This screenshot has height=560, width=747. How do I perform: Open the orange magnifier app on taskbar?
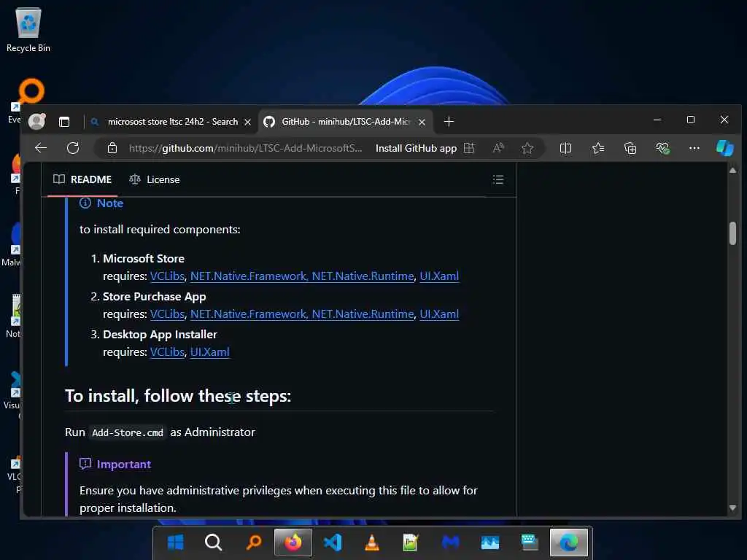click(x=253, y=542)
